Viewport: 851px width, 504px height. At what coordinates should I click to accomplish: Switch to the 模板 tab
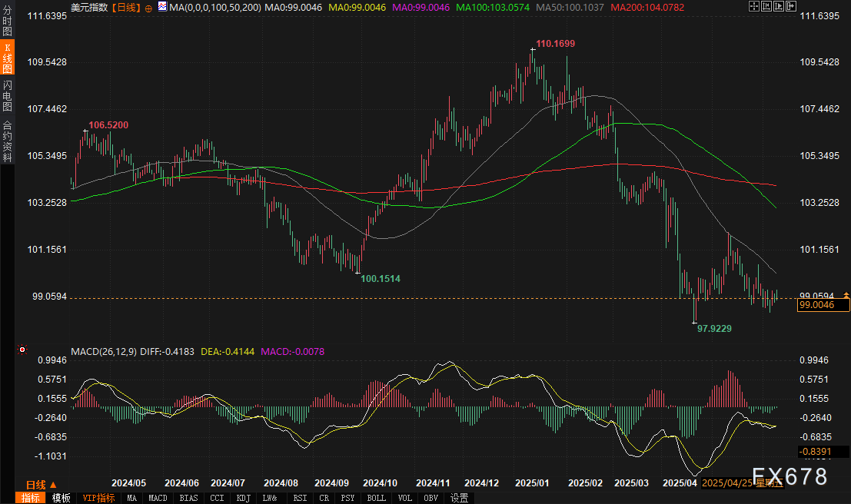61,498
